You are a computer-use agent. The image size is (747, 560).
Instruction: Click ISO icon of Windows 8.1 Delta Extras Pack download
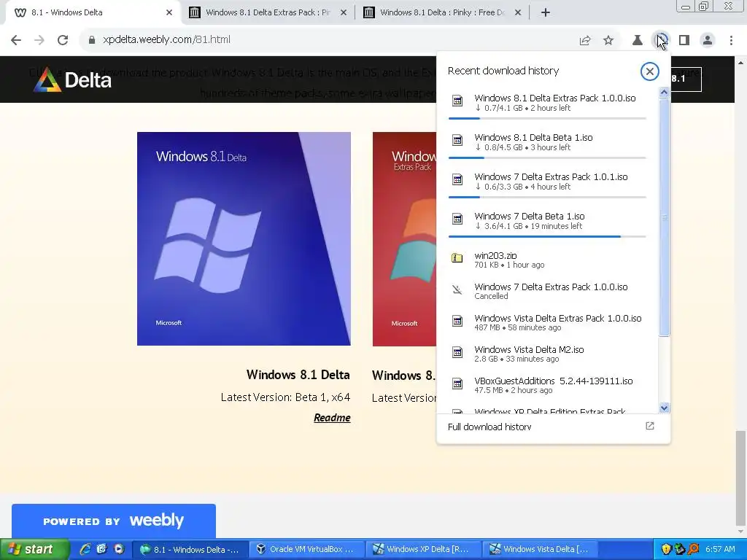coord(457,101)
